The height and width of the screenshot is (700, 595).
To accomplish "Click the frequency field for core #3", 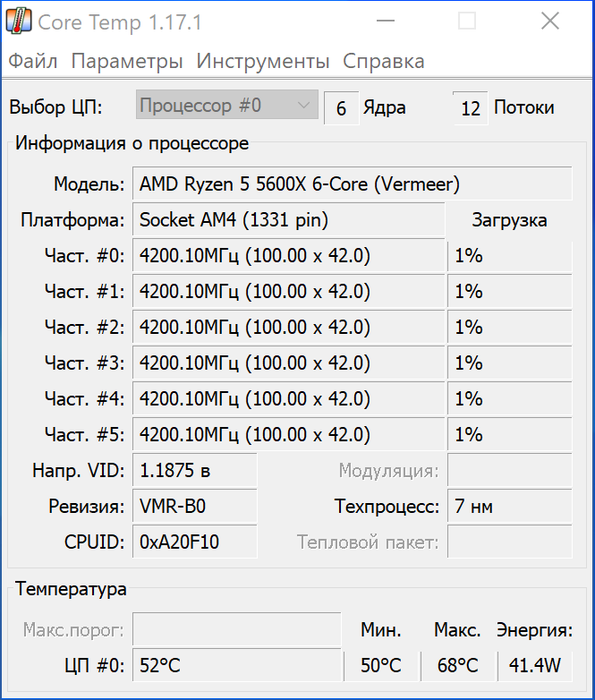I will (289, 362).
